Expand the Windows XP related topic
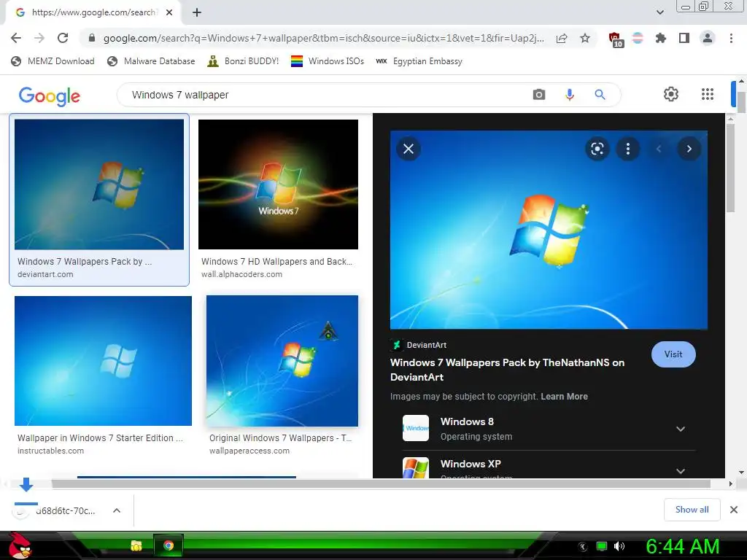The height and width of the screenshot is (560, 747). click(x=681, y=470)
